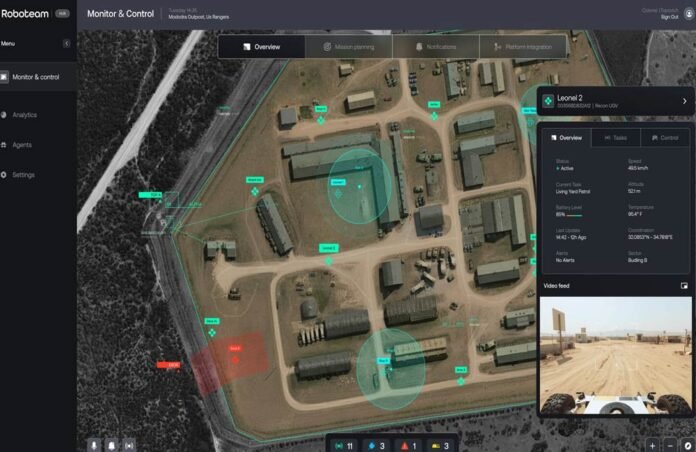Toggle the red alert count filter

[x=408, y=443]
